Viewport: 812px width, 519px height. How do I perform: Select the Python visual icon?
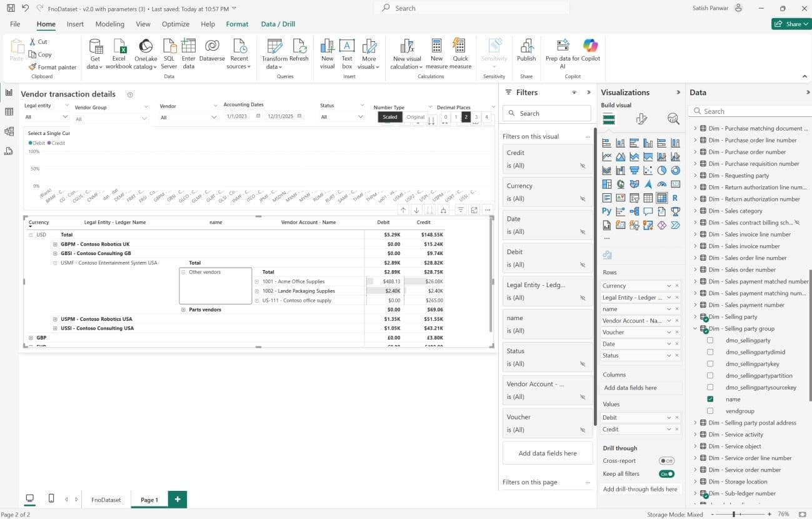tap(606, 211)
